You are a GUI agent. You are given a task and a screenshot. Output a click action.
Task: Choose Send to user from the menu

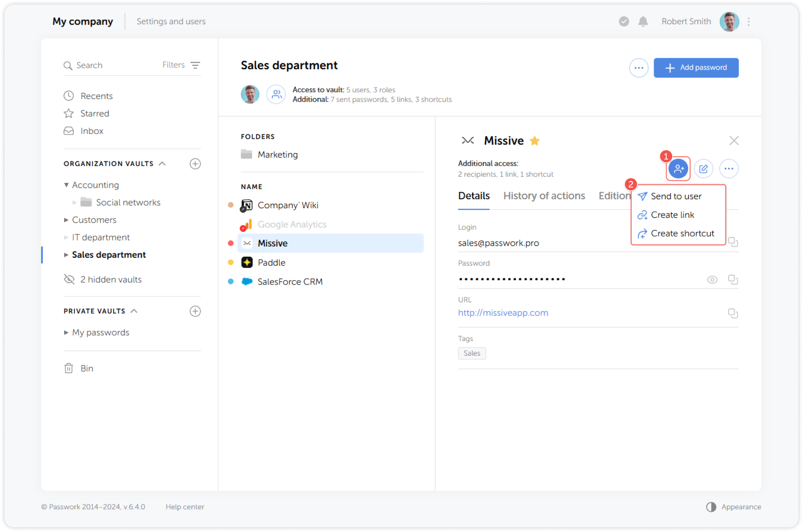click(x=676, y=196)
